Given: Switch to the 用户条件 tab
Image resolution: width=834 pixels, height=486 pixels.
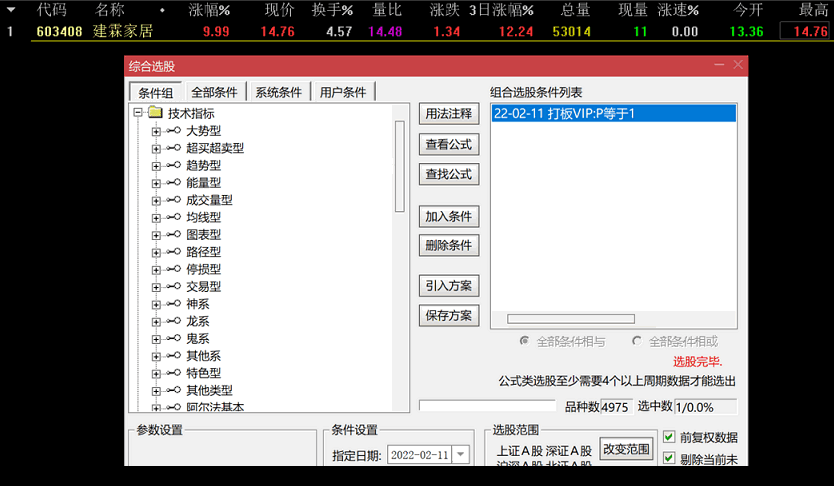Looking at the screenshot, I should [343, 92].
